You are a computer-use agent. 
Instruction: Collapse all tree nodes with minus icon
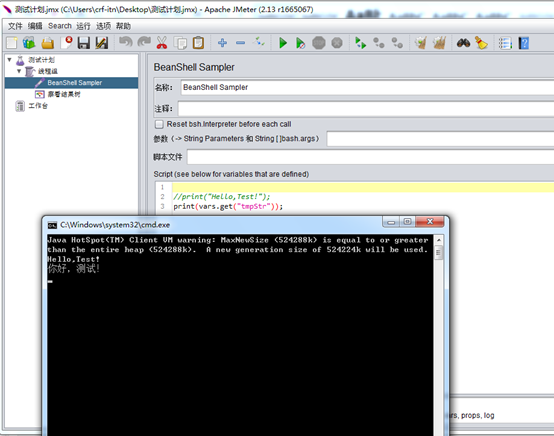coord(241,43)
